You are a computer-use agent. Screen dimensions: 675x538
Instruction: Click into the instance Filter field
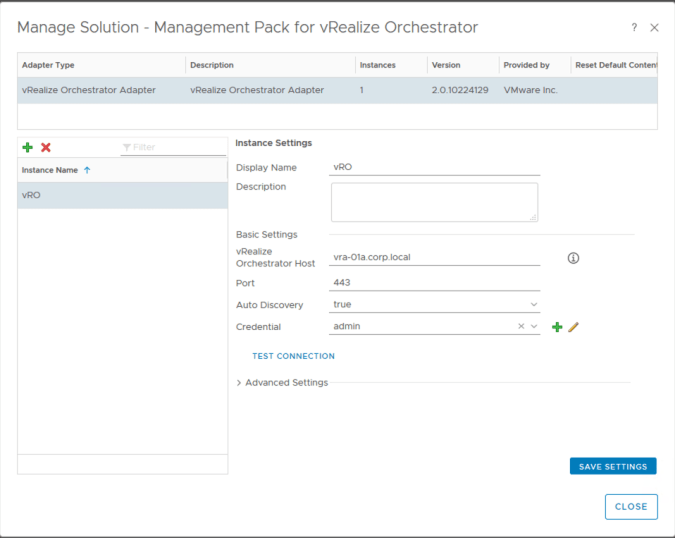(x=176, y=147)
